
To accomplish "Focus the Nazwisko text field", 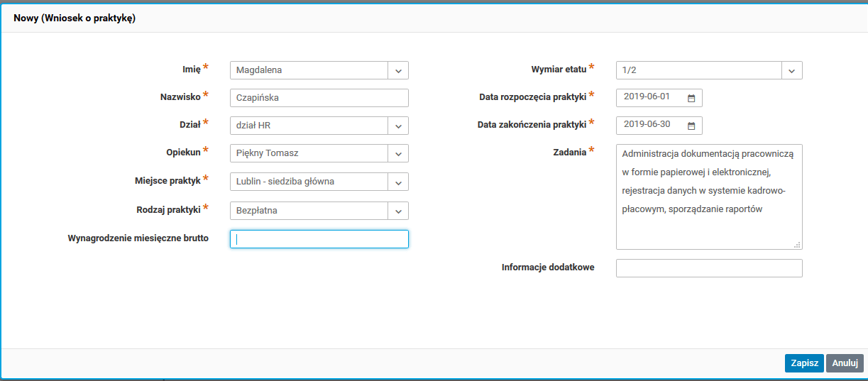I will (x=319, y=98).
